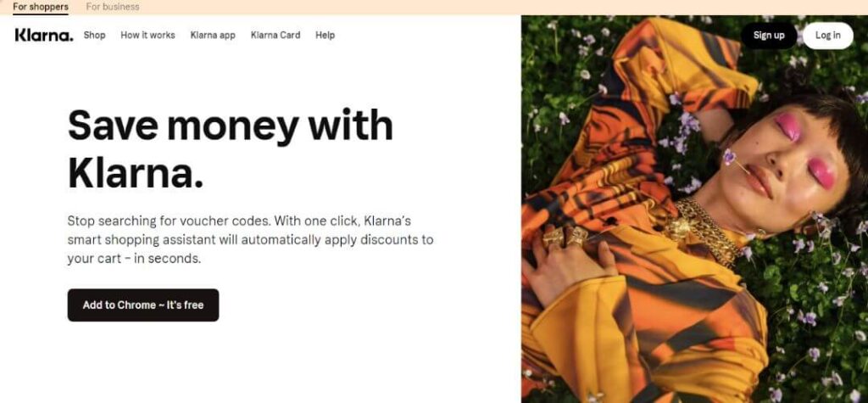Click the Save money with Klarna headline
This screenshot has width=868, height=403.
pos(231,148)
